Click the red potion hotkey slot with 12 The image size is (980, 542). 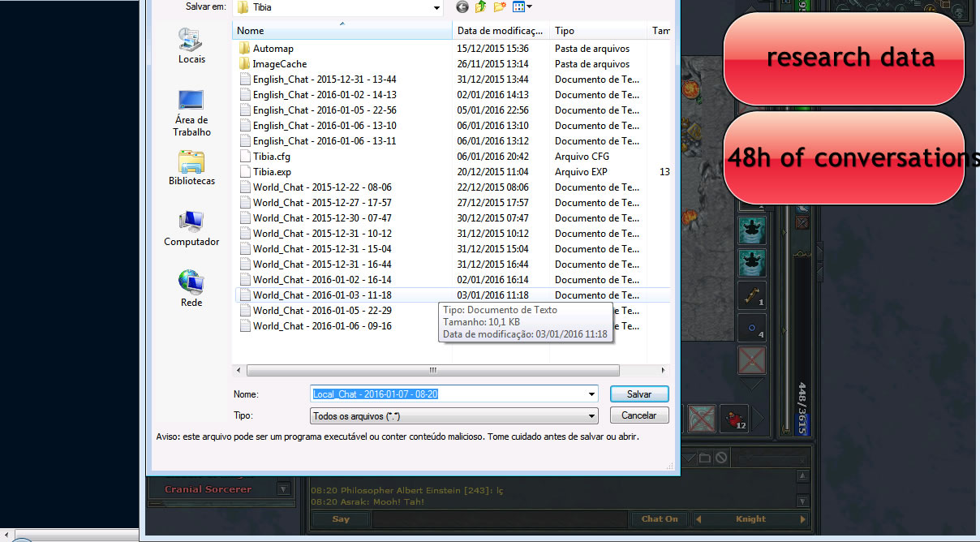[x=735, y=419]
